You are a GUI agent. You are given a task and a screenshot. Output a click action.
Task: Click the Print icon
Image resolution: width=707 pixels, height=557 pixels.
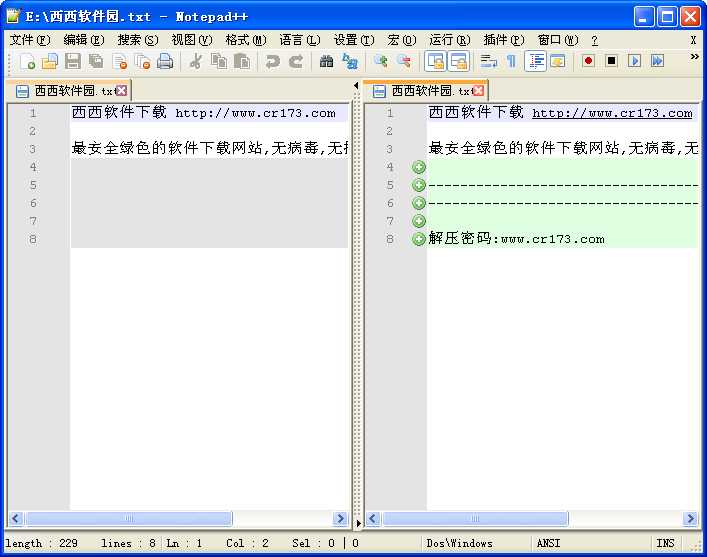pos(165,61)
